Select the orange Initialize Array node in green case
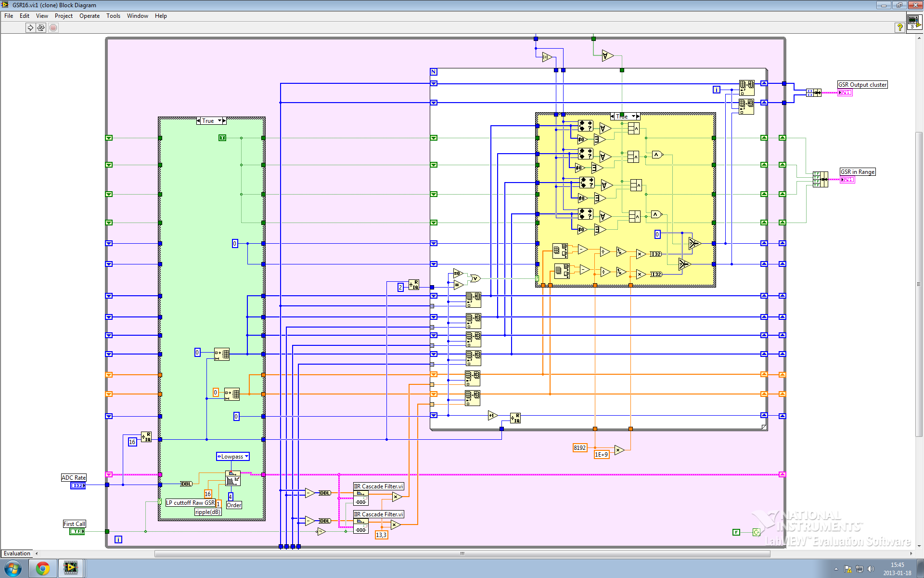Screen dimensions: 924x578 232,394
